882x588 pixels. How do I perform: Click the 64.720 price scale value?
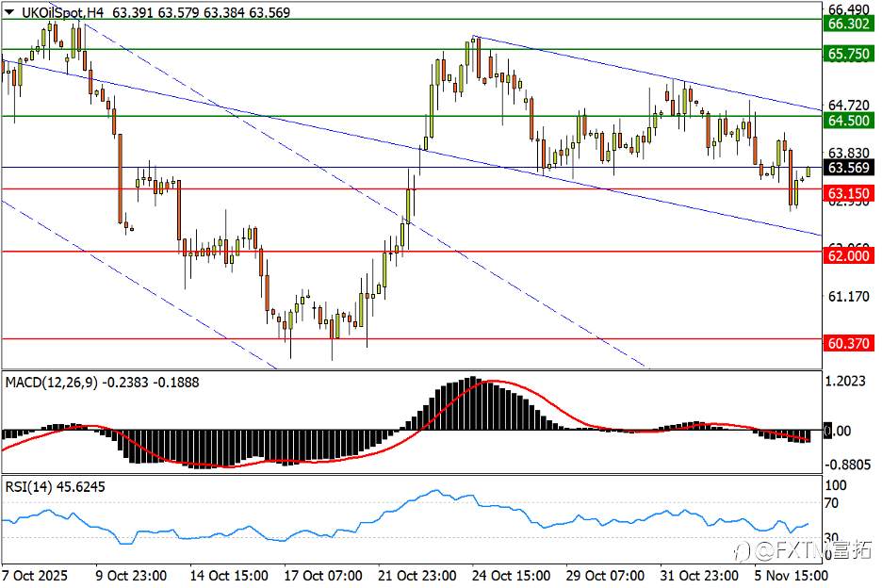849,105
